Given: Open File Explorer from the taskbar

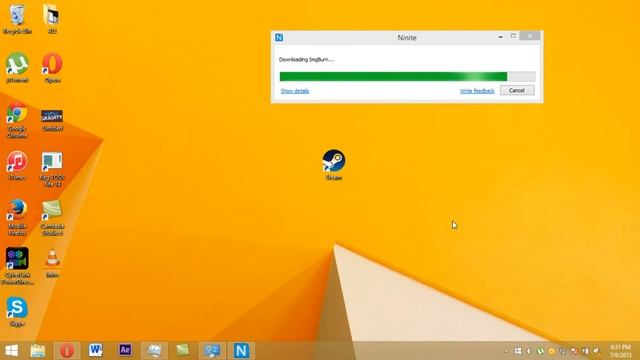Looking at the screenshot, I should pyautogui.click(x=38, y=350).
